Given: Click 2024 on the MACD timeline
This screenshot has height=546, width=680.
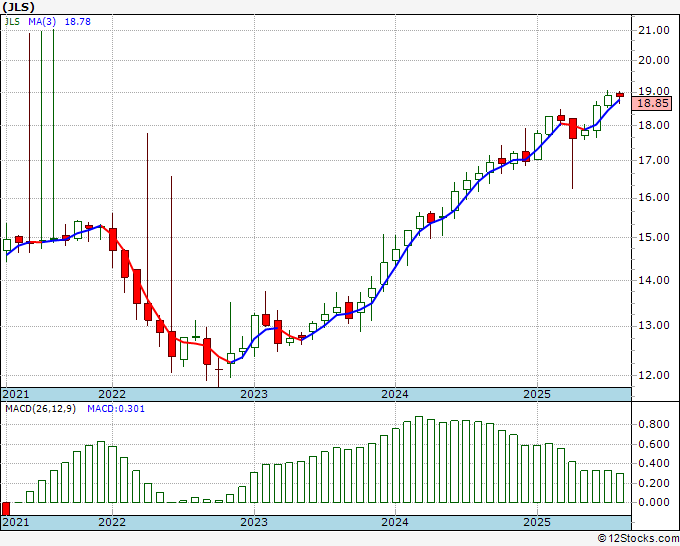Looking at the screenshot, I should 395,522.
